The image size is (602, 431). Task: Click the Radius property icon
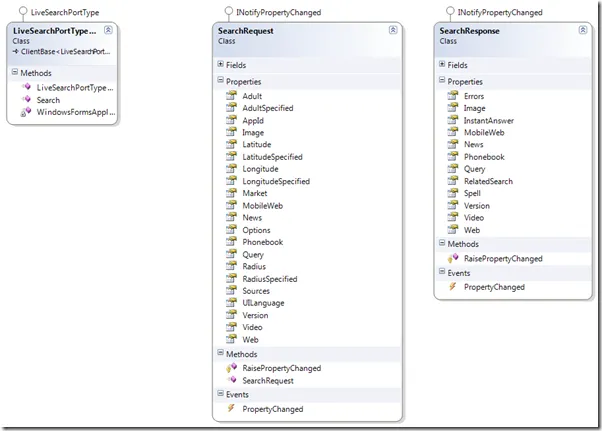(231, 266)
